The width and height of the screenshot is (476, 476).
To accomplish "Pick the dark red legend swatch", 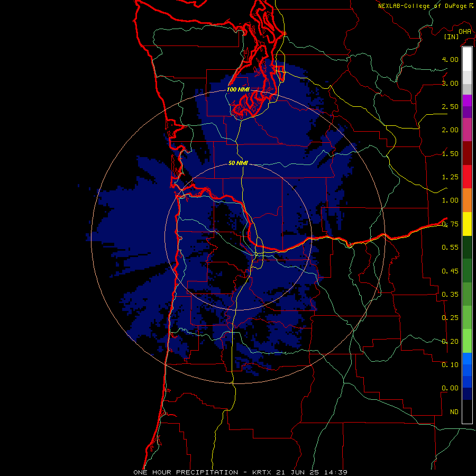I will coord(467,153).
